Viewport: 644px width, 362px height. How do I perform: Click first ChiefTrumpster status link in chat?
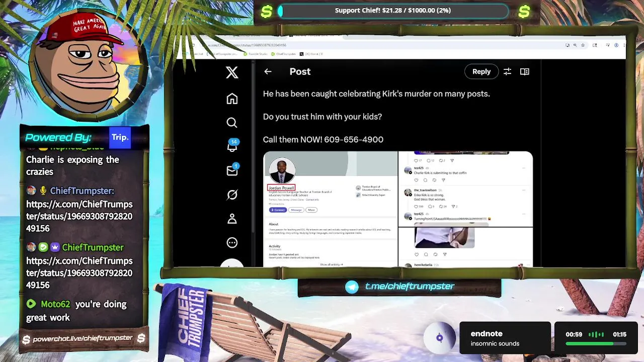tap(79, 216)
